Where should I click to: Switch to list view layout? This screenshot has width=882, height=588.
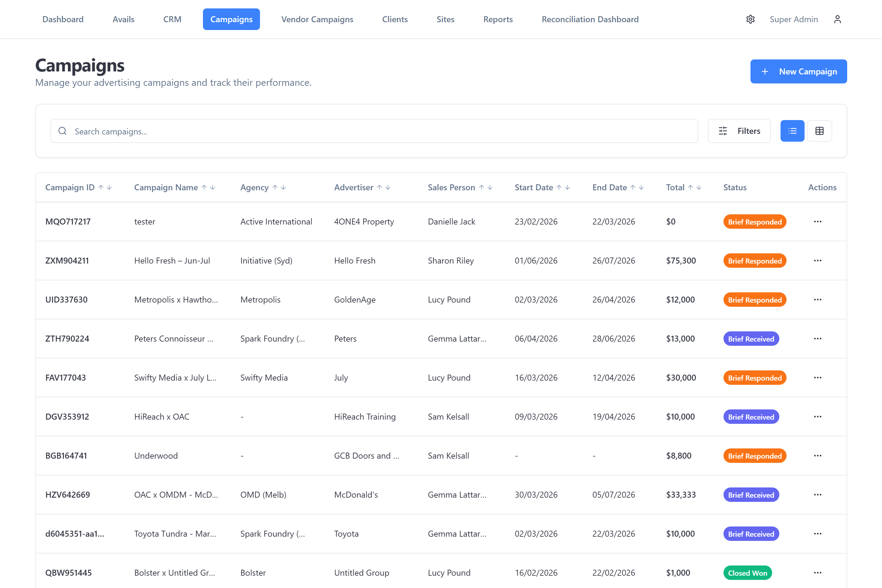pos(792,131)
